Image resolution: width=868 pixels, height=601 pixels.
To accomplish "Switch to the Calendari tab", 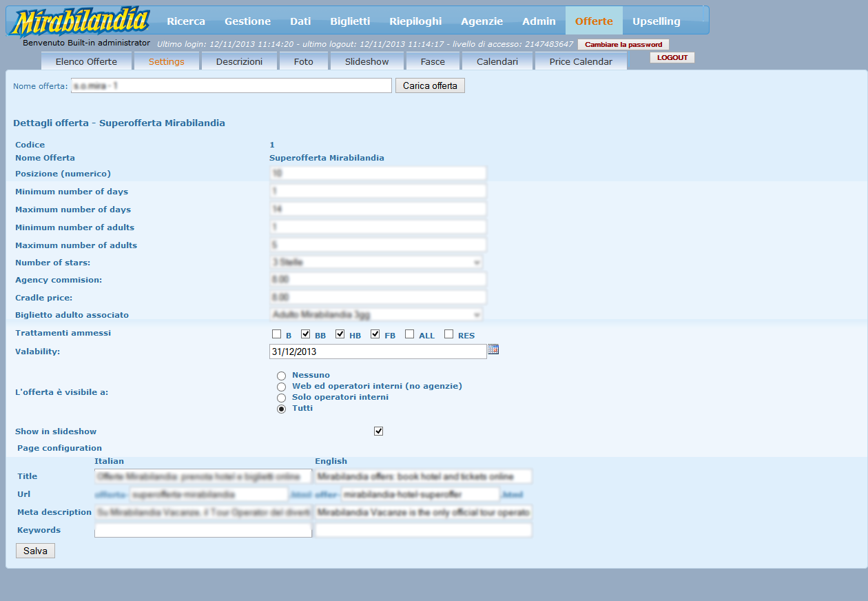I will [x=497, y=61].
